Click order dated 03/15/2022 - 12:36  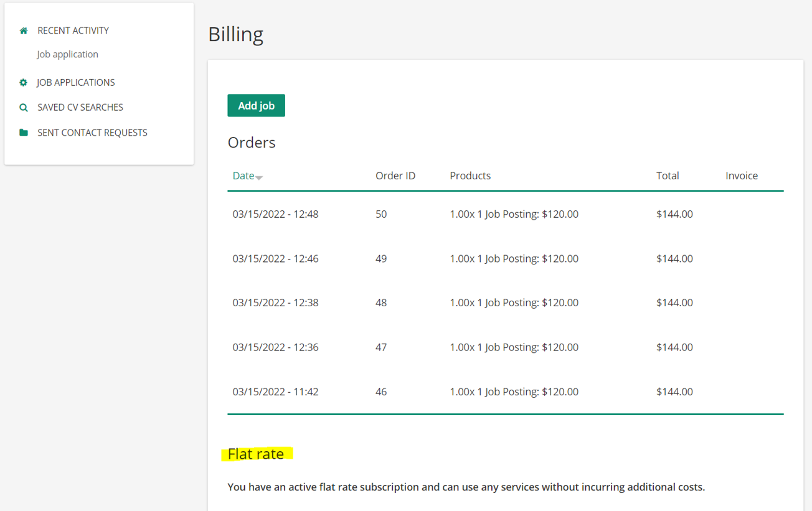(275, 347)
